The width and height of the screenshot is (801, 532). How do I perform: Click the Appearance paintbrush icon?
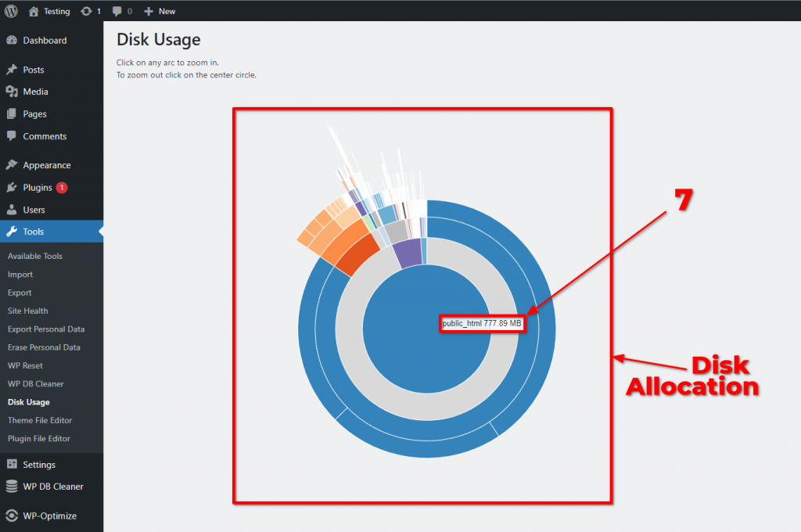(x=12, y=165)
